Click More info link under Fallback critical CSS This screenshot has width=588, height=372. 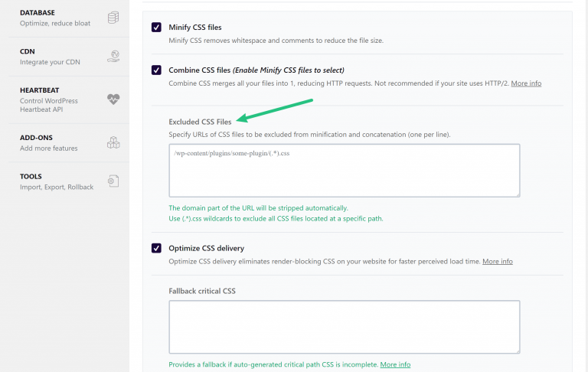point(395,364)
